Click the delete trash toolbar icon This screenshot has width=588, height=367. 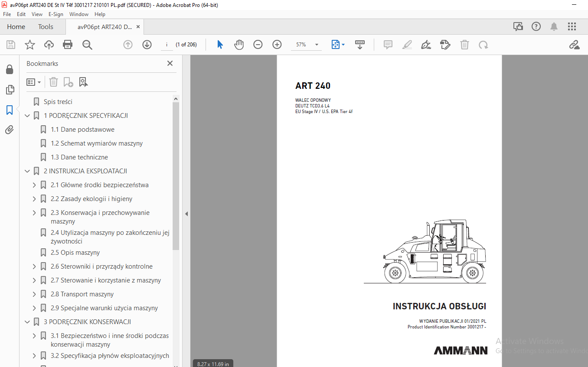464,45
